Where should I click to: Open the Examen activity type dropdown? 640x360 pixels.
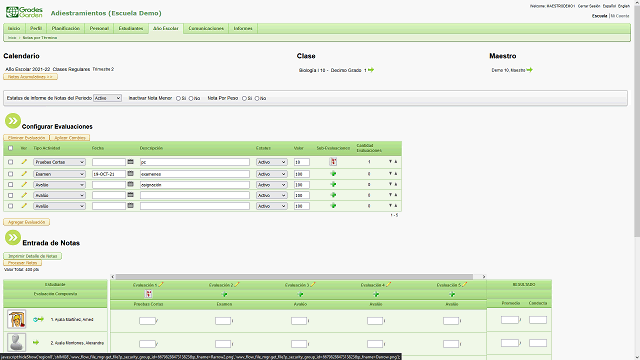click(x=59, y=174)
